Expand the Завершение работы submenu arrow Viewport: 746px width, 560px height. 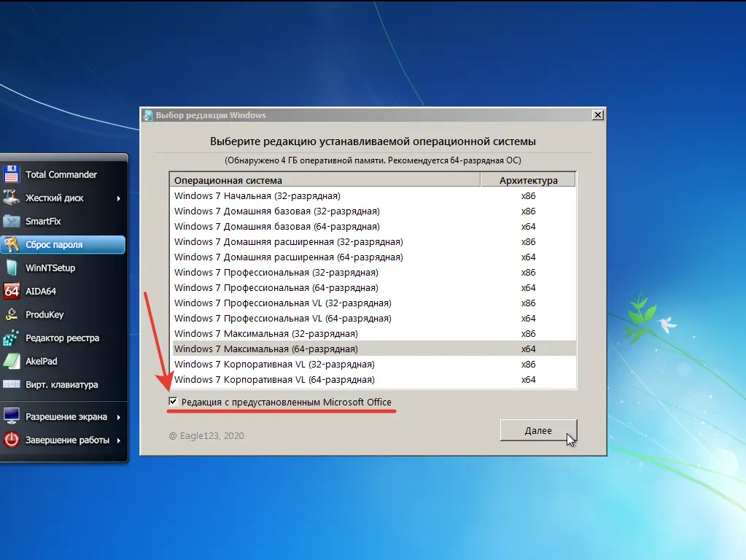coord(118,440)
